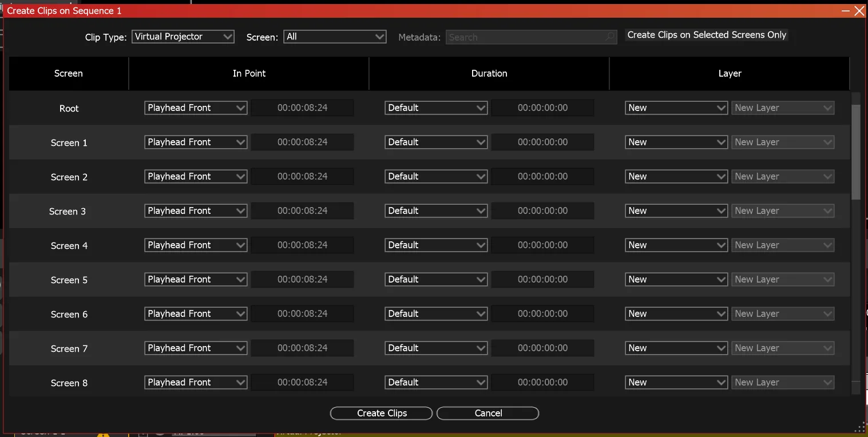Click the duration timecode field for Screen 1
This screenshot has height=437, width=868.
tap(542, 142)
